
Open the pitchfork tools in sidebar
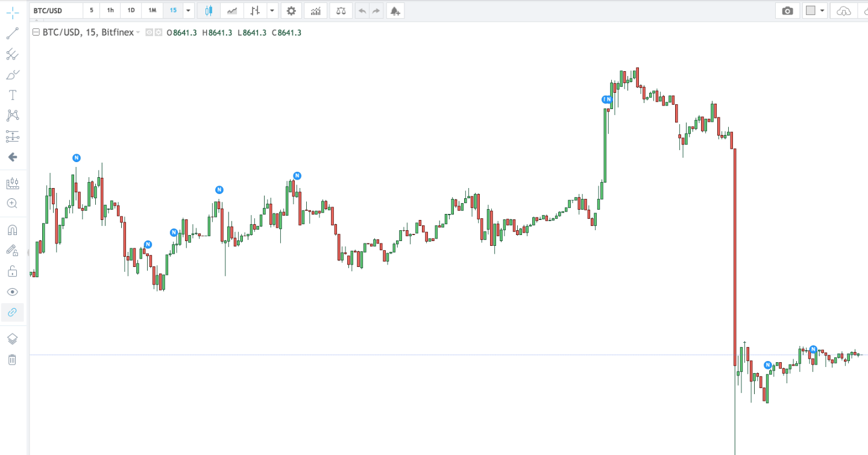(x=12, y=54)
